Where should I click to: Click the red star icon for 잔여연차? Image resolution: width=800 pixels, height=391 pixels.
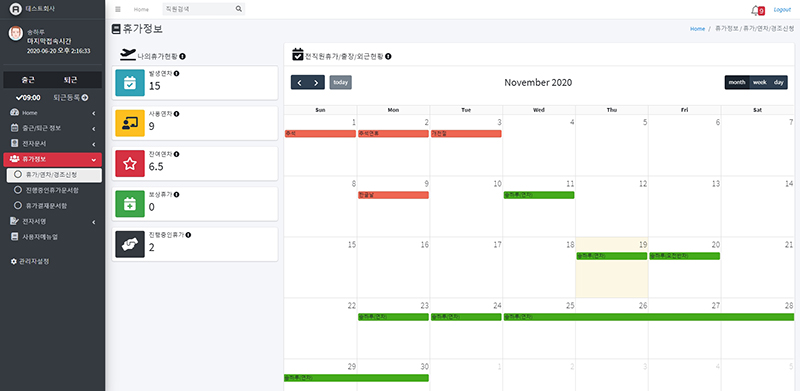(x=130, y=163)
